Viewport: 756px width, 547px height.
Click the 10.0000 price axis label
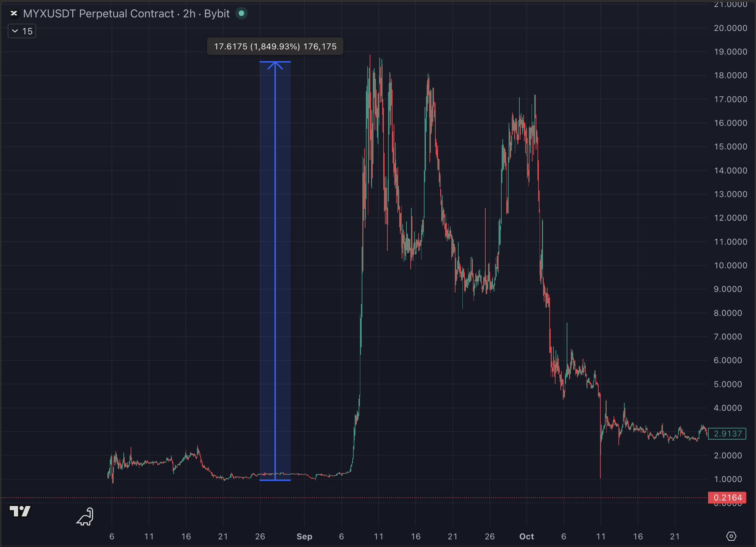[x=730, y=265]
